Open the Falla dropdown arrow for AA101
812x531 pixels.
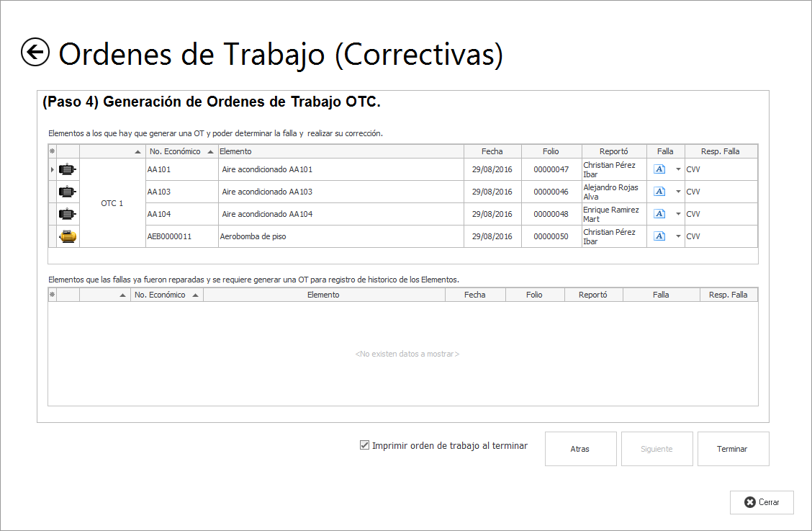[677, 170]
